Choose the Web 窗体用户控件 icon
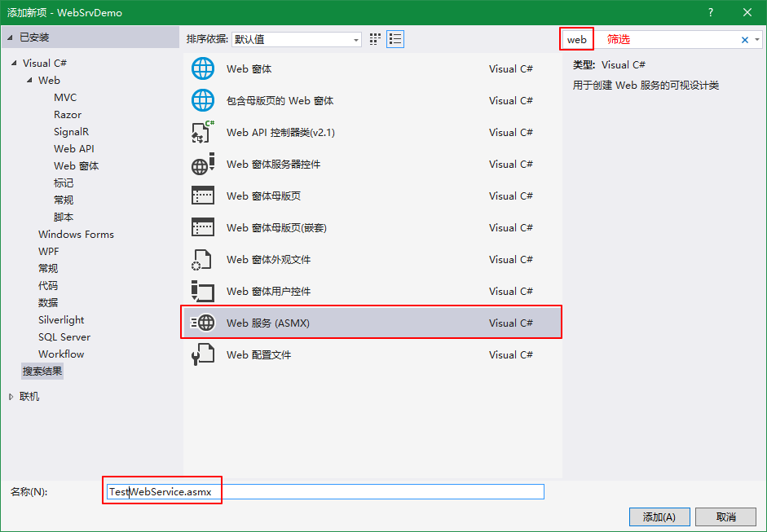Screen dimensions: 767x532 click(202, 292)
